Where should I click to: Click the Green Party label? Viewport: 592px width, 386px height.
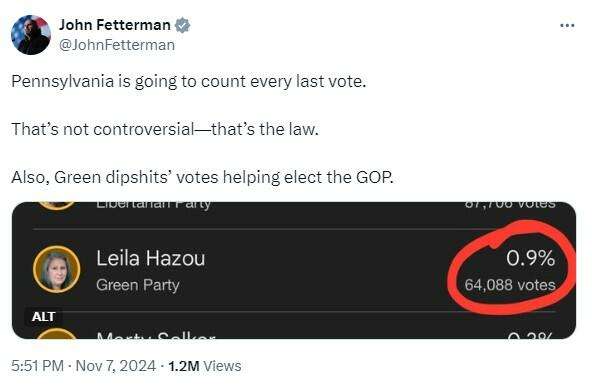[x=138, y=285]
